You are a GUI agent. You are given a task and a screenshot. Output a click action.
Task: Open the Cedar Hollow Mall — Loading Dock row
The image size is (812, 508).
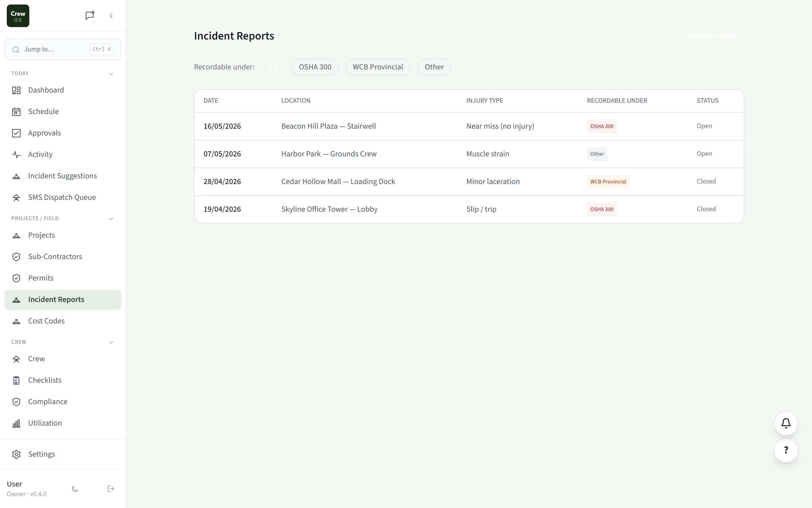pyautogui.click(x=469, y=181)
